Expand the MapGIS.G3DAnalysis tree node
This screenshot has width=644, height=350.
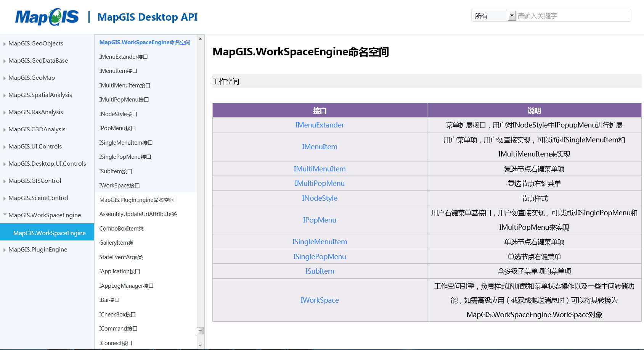pyautogui.click(x=5, y=129)
